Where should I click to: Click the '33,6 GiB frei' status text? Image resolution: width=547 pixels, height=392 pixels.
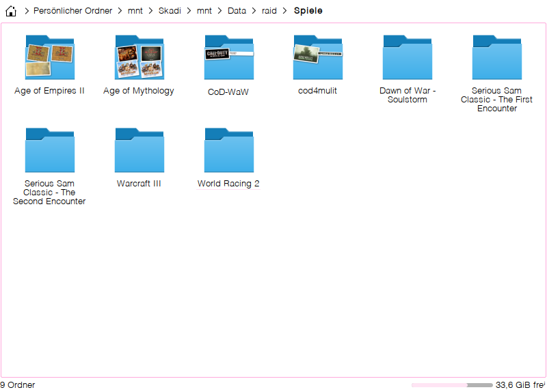click(520, 385)
